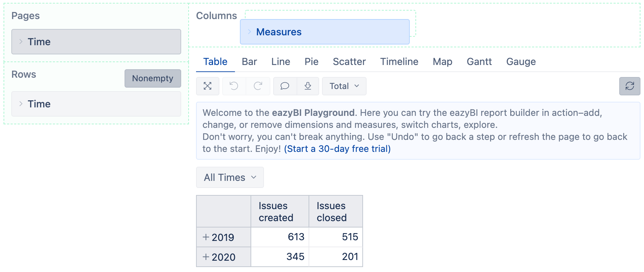Screen dimensions: 644x272
Task: Click the 613 issues created cell
Action: point(280,237)
